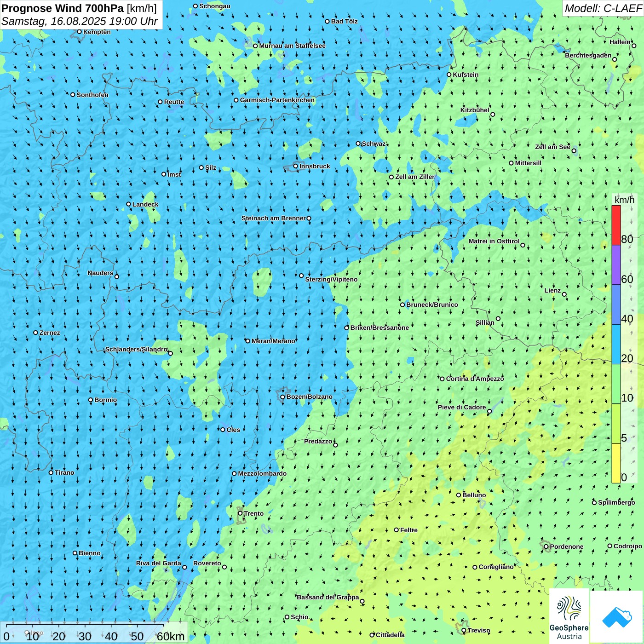Click the '60km' scale bar label
The width and height of the screenshot is (644, 644).
171,636
